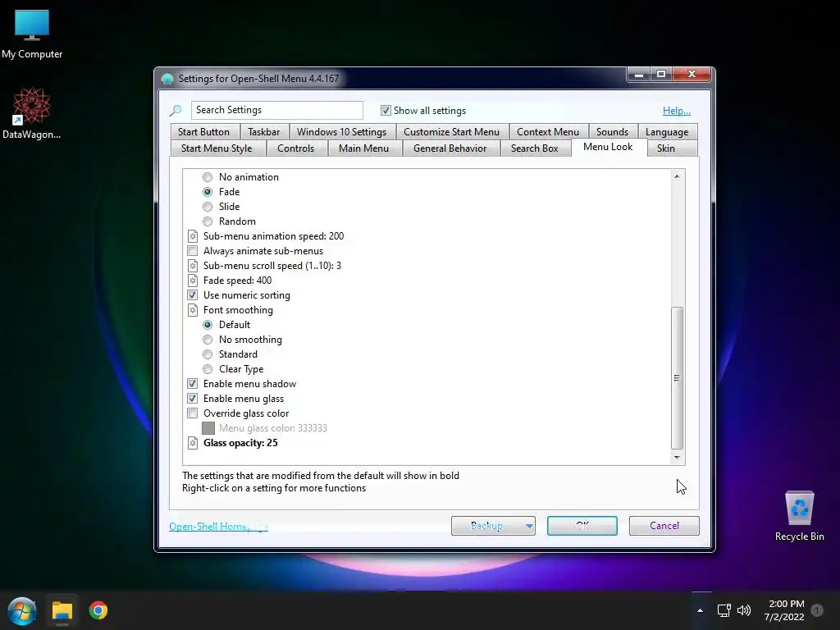Select No smoothing radio option
The image size is (840, 630).
coord(208,340)
